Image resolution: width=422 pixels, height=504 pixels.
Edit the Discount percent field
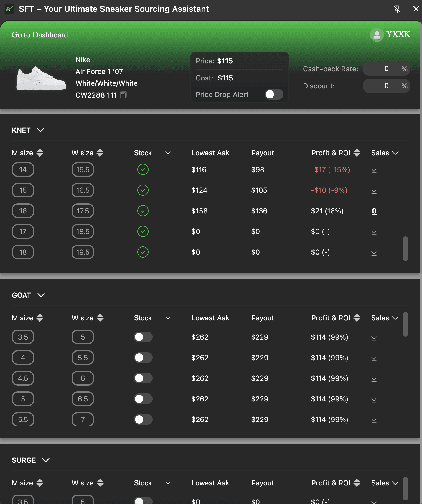tap(386, 86)
